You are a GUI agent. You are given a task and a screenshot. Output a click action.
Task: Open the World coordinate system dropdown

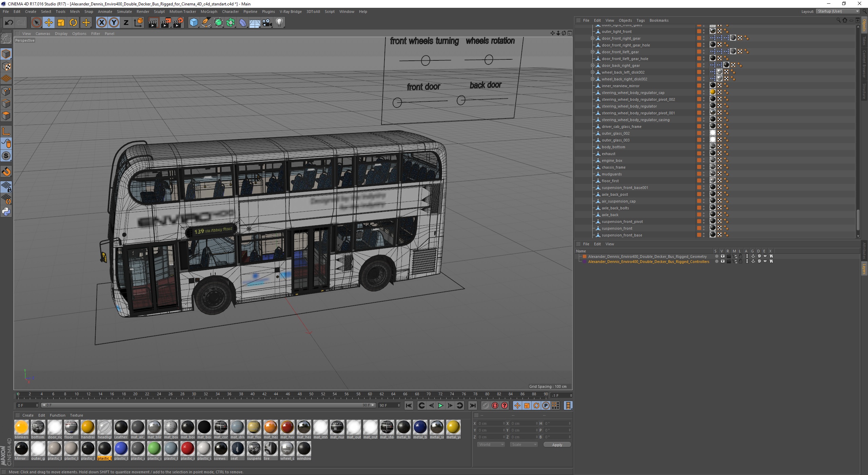tap(491, 444)
